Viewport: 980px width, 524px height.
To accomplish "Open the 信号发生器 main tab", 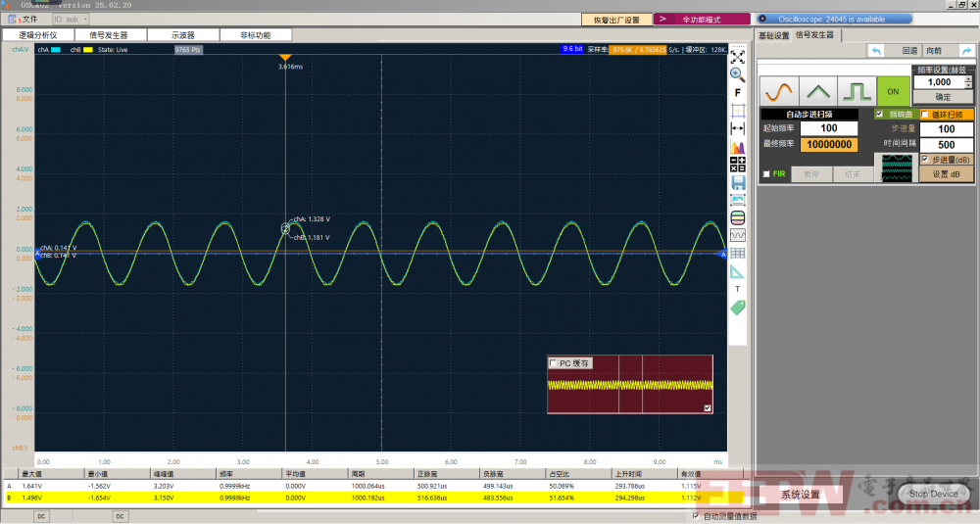I will (x=109, y=35).
